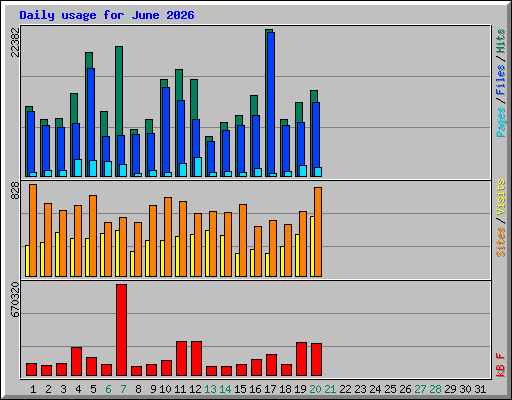Click day label 17 on x-axis
This screenshot has height=400, width=512.
(270, 389)
